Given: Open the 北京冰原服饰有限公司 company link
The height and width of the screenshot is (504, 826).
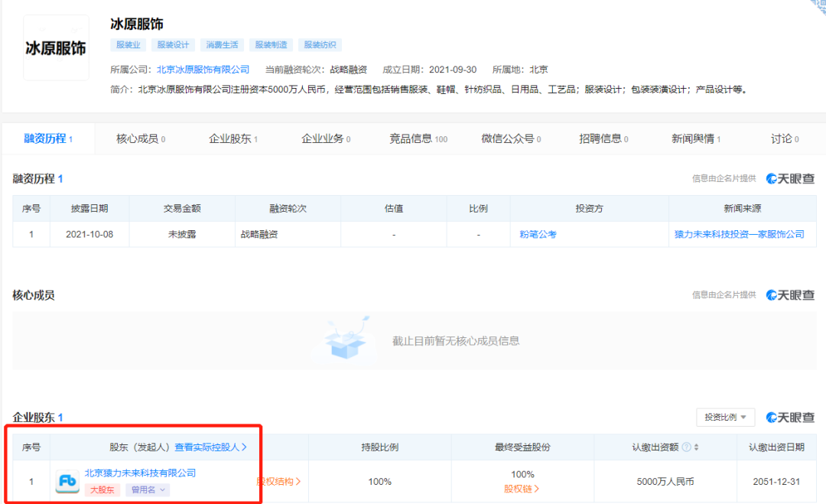Looking at the screenshot, I should [x=203, y=70].
